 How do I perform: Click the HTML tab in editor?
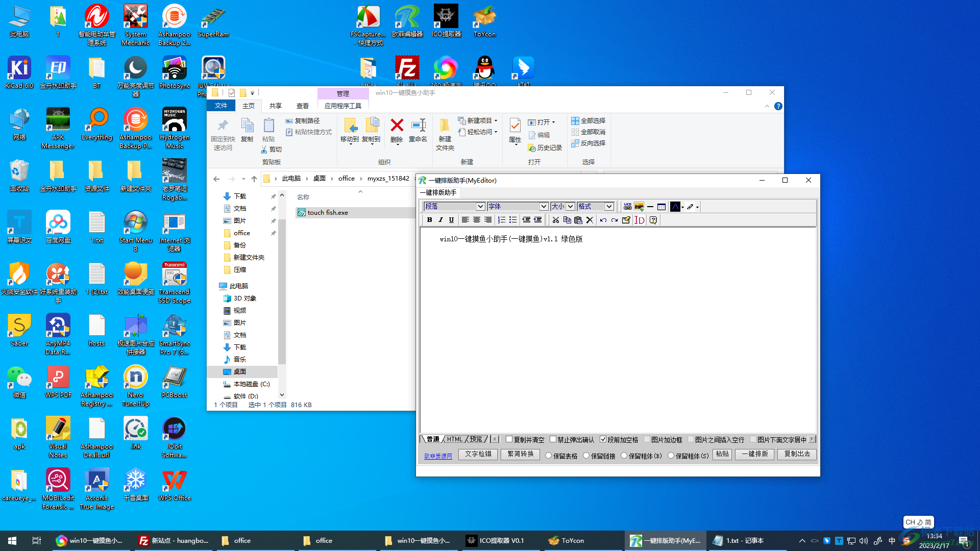[x=455, y=439]
